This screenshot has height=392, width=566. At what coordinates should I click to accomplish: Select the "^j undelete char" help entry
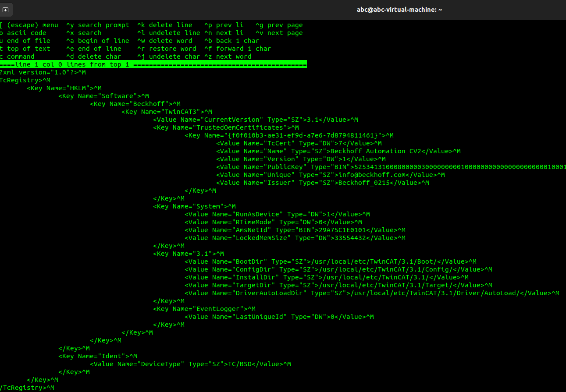pyautogui.click(x=169, y=57)
